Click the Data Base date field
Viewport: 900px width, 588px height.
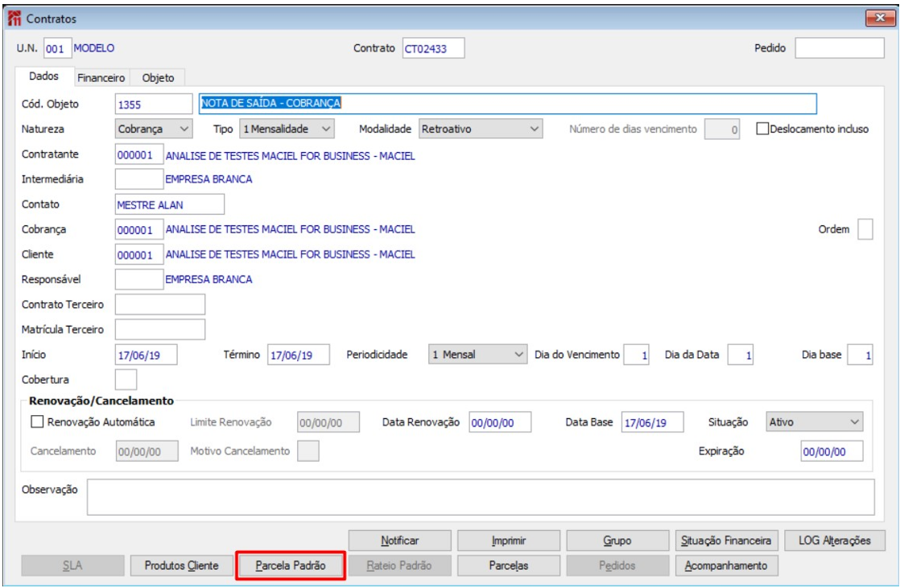click(652, 422)
